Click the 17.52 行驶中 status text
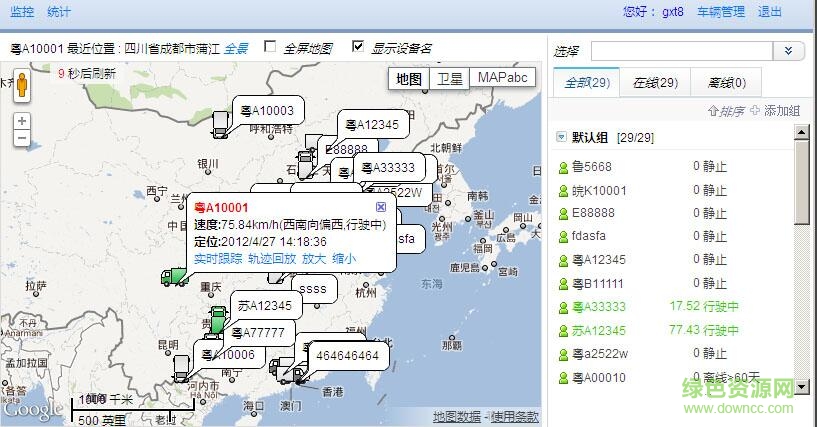 pyautogui.click(x=704, y=306)
